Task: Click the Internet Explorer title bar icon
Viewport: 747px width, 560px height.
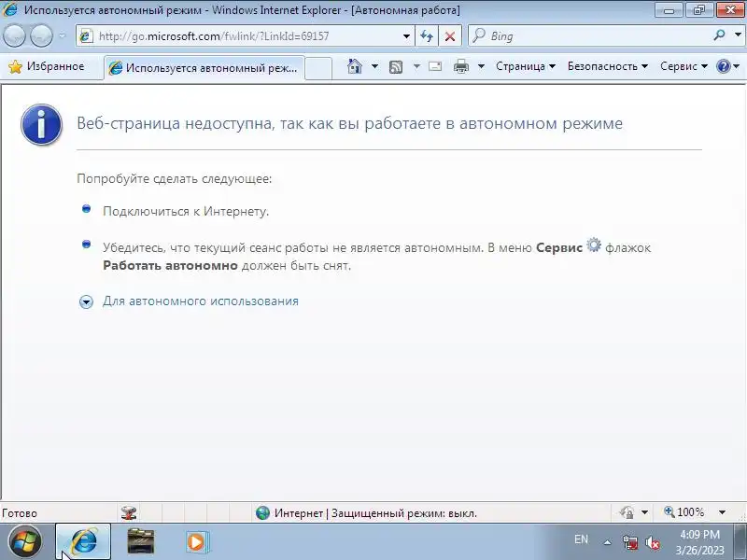Action: coord(9,9)
